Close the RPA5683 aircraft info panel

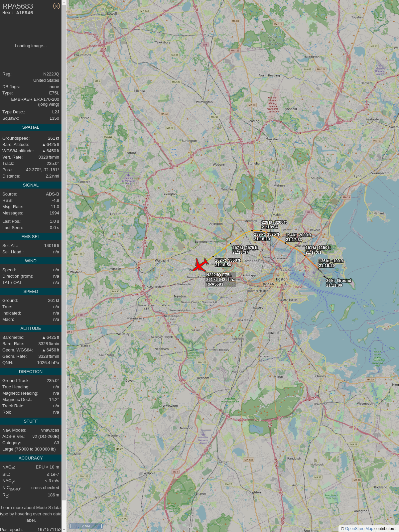57,6
